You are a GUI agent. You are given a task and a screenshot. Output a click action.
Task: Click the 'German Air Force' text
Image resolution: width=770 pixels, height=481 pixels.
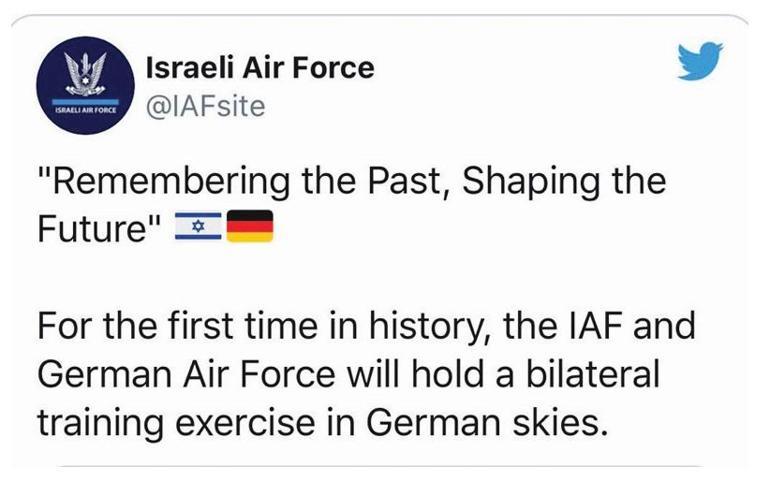[185, 372]
